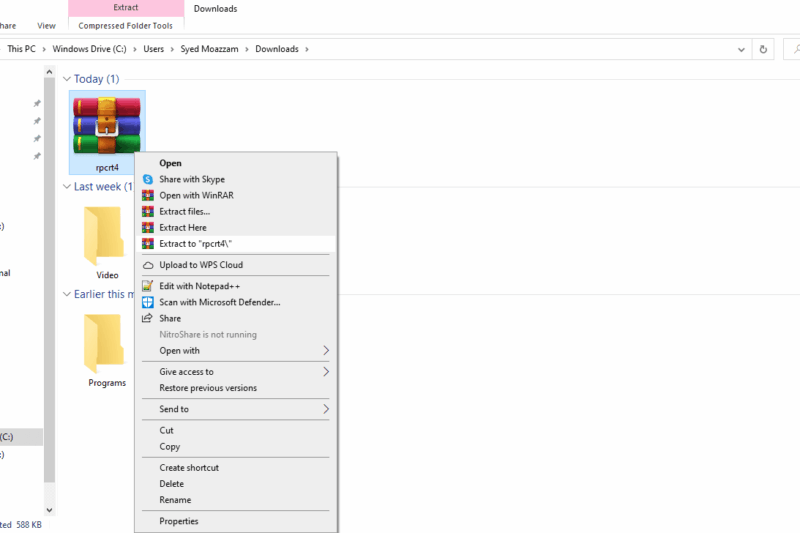800x533 pixels.
Task: Expand the Give access to submenu arrow
Action: [x=326, y=372]
